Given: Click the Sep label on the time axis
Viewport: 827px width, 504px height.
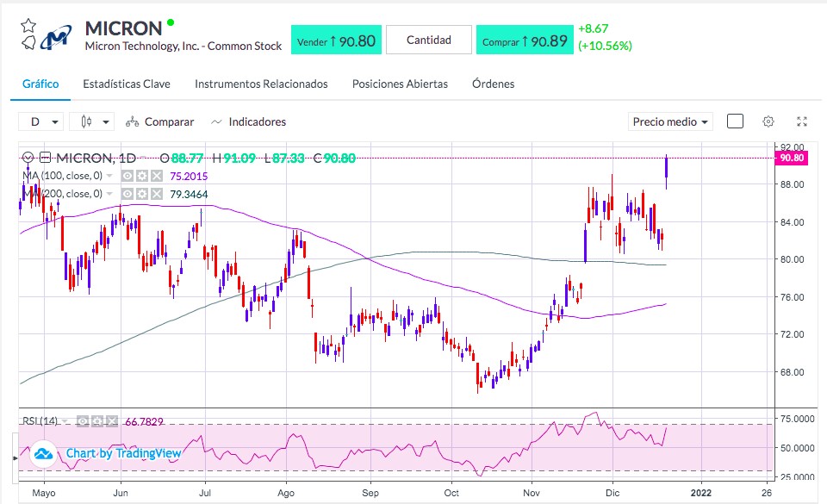Looking at the screenshot, I should tap(370, 493).
